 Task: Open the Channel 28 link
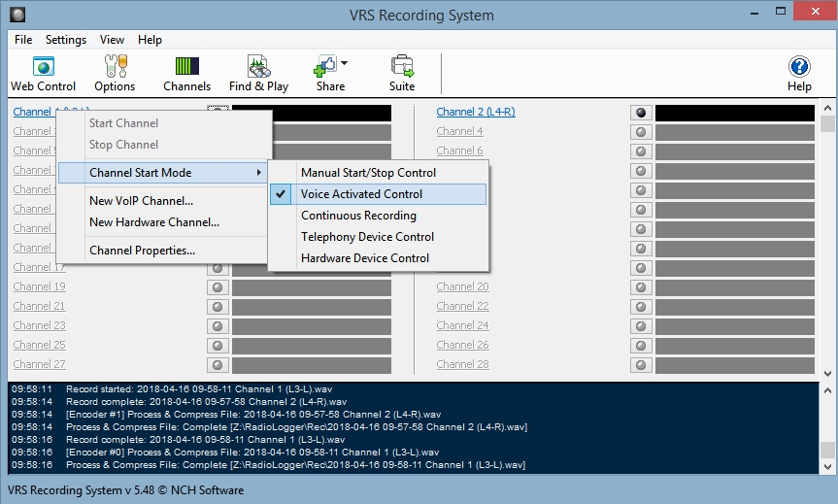point(462,364)
